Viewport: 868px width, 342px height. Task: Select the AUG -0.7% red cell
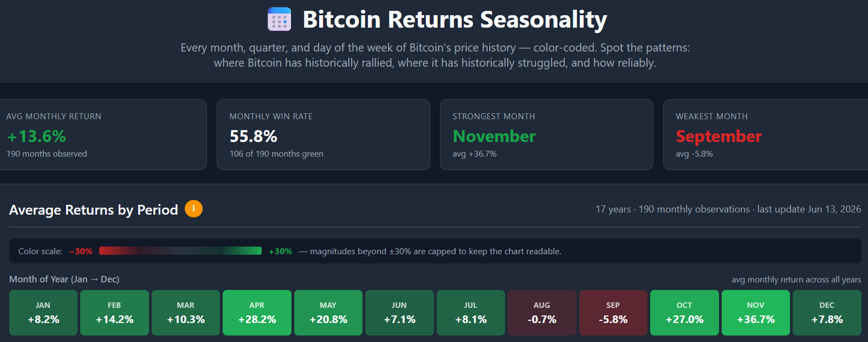542,313
